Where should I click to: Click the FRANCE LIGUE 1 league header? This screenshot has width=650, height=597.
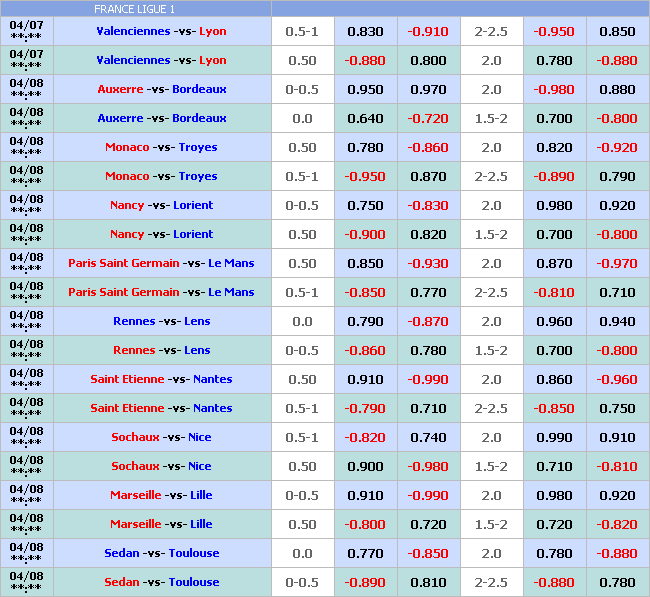tap(134, 9)
